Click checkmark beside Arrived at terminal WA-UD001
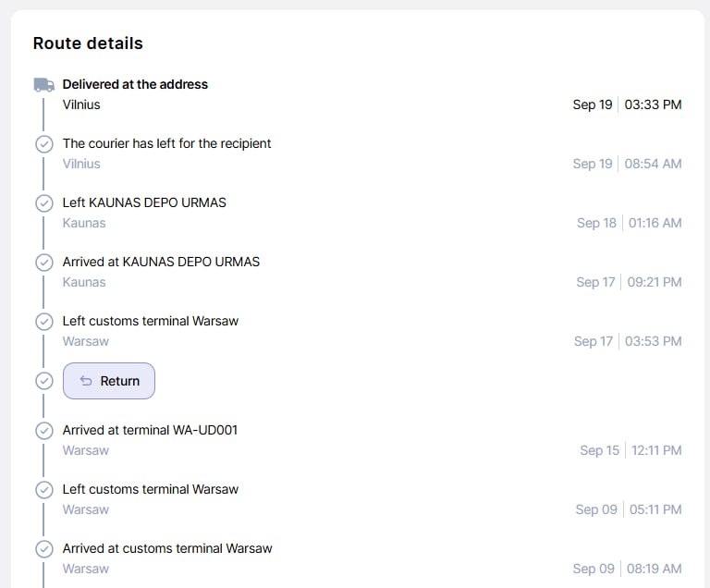Screen dimensions: 710x588 tap(43, 431)
